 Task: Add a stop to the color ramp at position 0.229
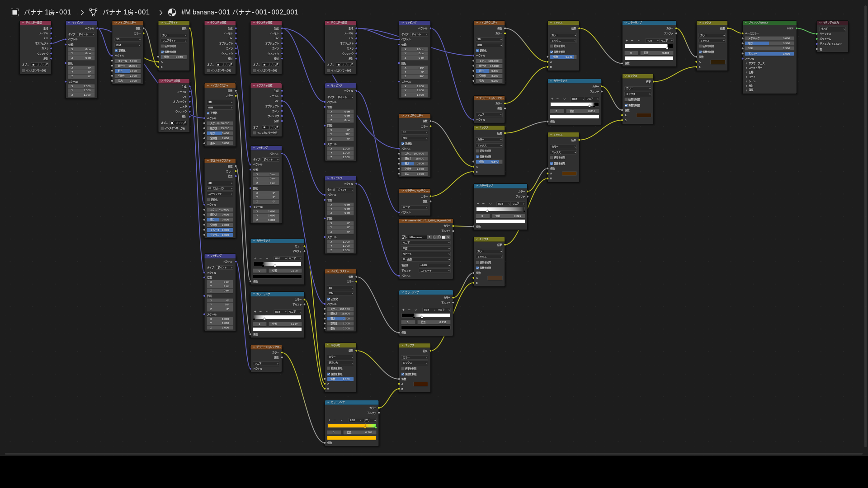[255, 312]
